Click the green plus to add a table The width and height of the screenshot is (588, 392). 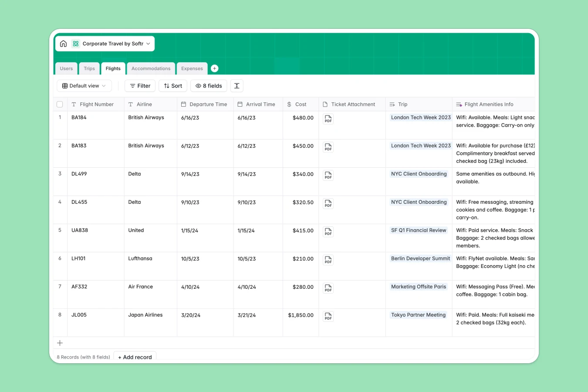pyautogui.click(x=214, y=68)
